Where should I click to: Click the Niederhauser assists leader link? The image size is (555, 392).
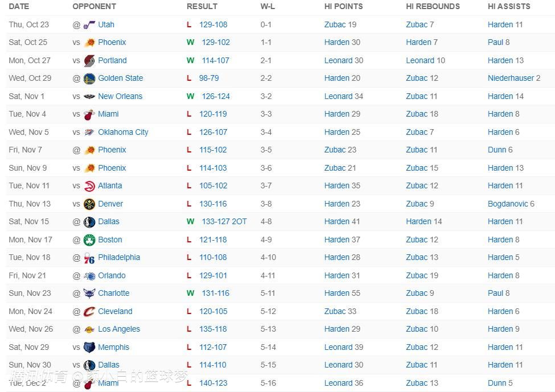tap(511, 78)
